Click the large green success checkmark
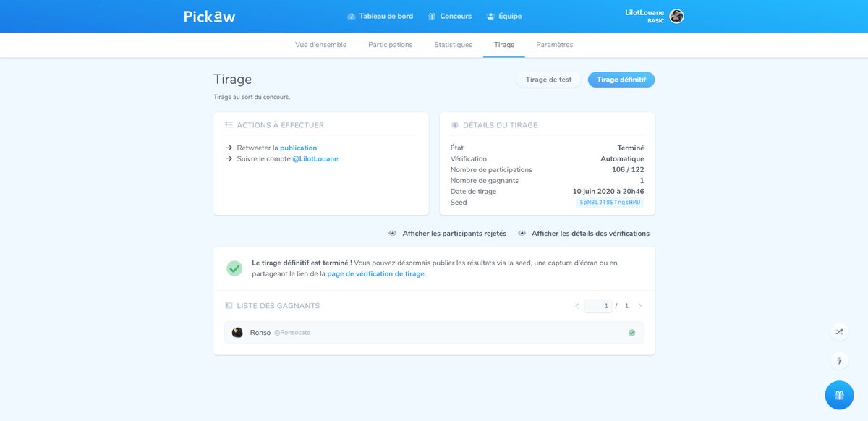Screen dimensions: 868x421 [234, 268]
